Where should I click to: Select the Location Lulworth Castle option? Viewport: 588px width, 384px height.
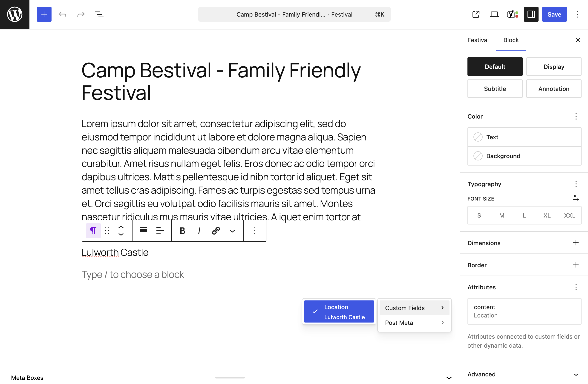339,311
